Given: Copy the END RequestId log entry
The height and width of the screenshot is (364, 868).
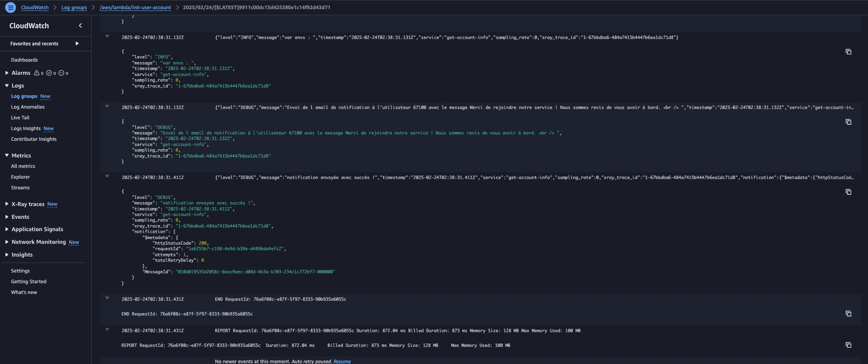Looking at the screenshot, I should (848, 313).
